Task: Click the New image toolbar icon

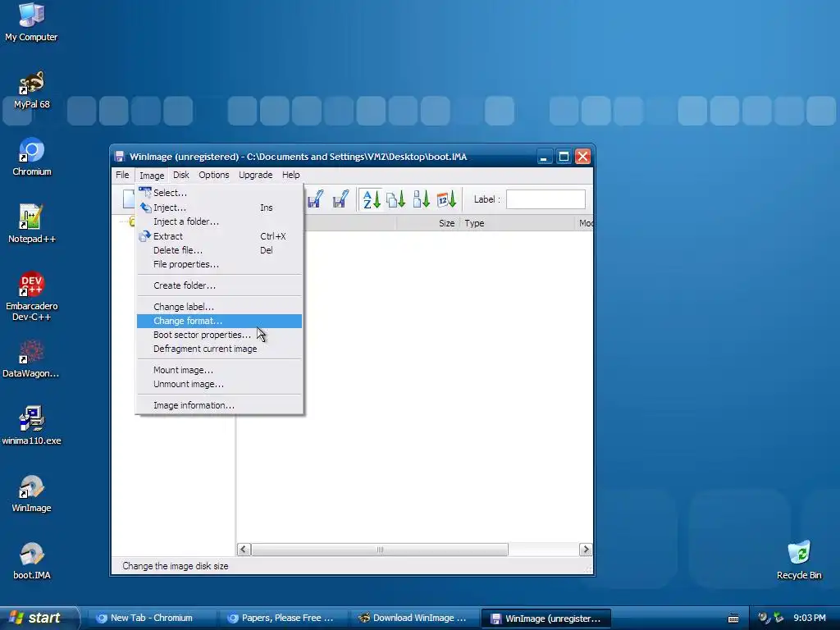Action: coord(129,199)
